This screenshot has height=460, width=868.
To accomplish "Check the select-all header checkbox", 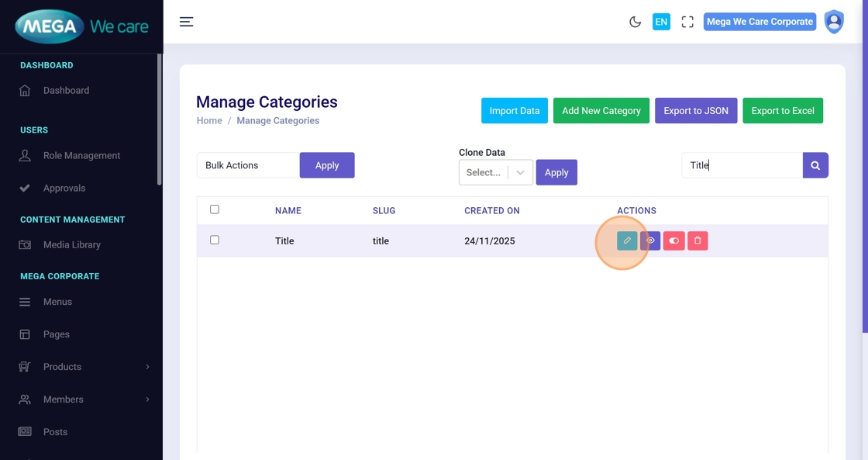I will (x=215, y=209).
